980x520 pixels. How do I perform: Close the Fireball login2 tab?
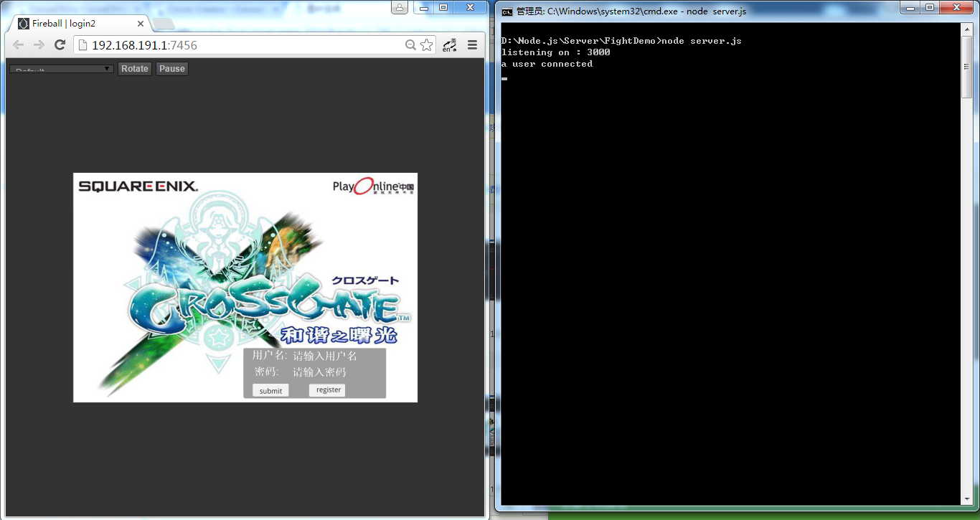pyautogui.click(x=141, y=24)
